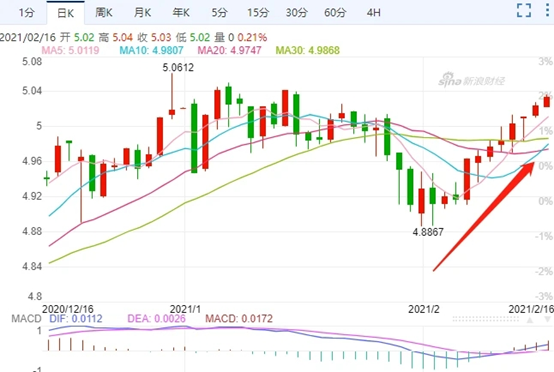554x372 pixels.
Task: Switch to the 月K monthly tab
Action: [x=142, y=13]
